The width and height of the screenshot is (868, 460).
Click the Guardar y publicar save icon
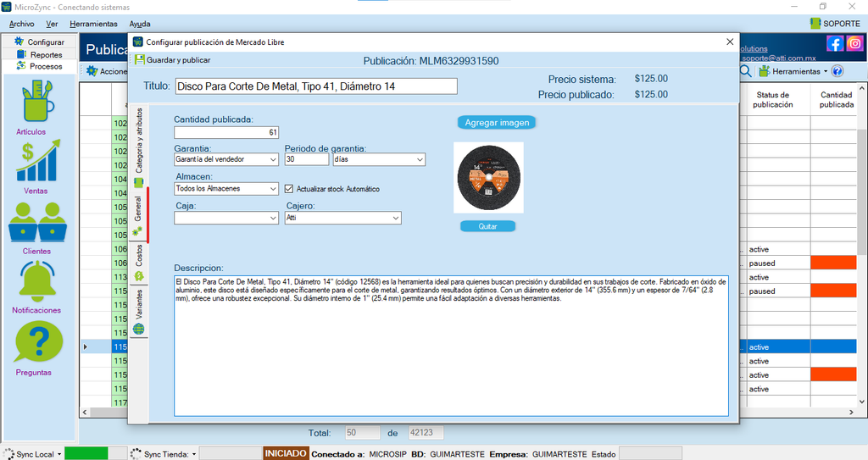tap(140, 60)
